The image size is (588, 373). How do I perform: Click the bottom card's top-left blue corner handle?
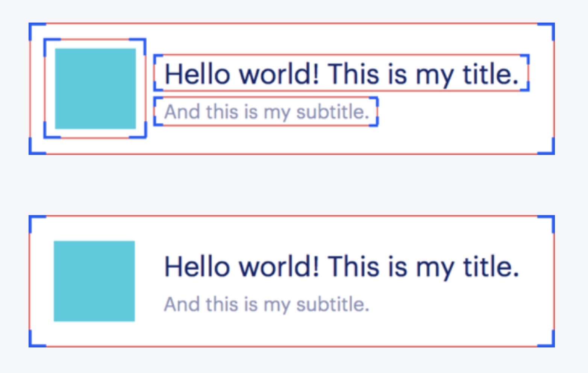point(30,218)
